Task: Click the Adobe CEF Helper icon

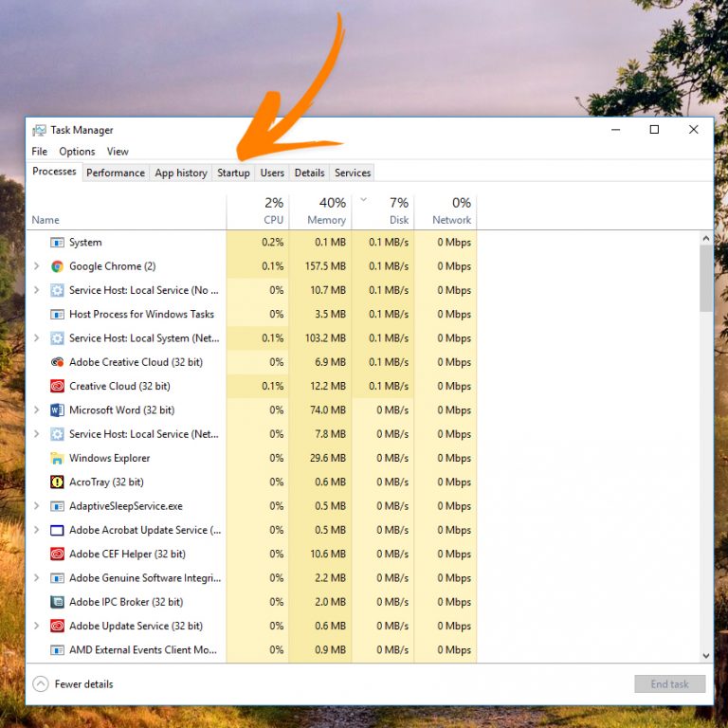Action: click(x=57, y=554)
